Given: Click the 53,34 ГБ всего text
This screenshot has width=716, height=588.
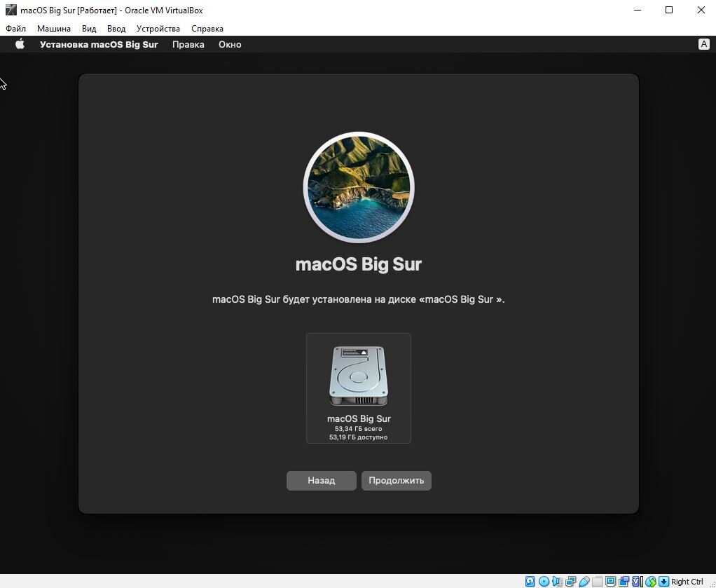Looking at the screenshot, I should click(x=359, y=428).
